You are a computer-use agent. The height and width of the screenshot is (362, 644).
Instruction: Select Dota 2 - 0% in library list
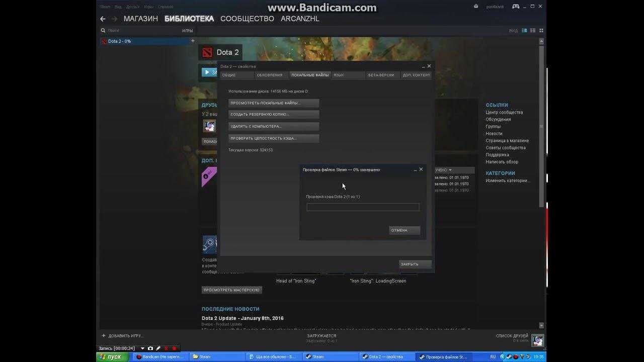pos(144,41)
